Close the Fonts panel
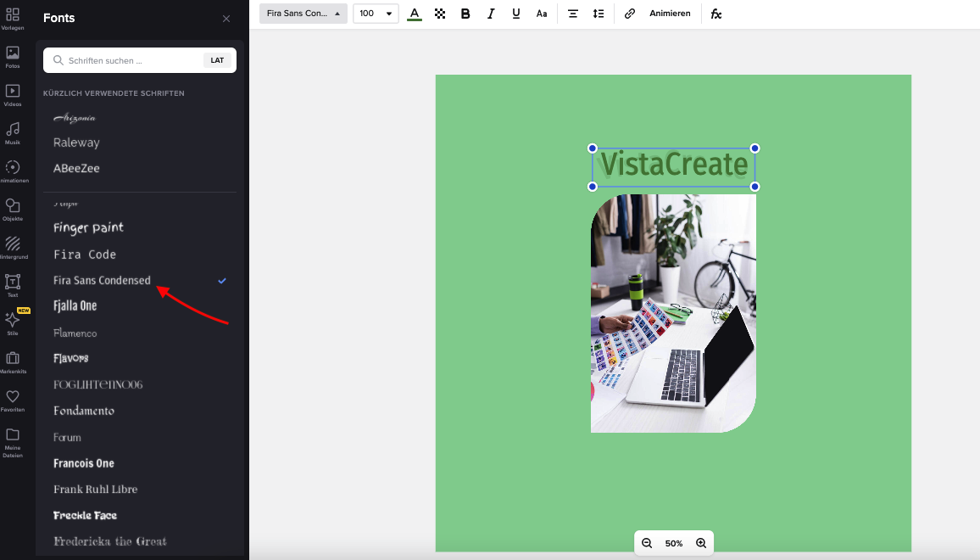Viewport: 980px width, 560px height. click(226, 19)
